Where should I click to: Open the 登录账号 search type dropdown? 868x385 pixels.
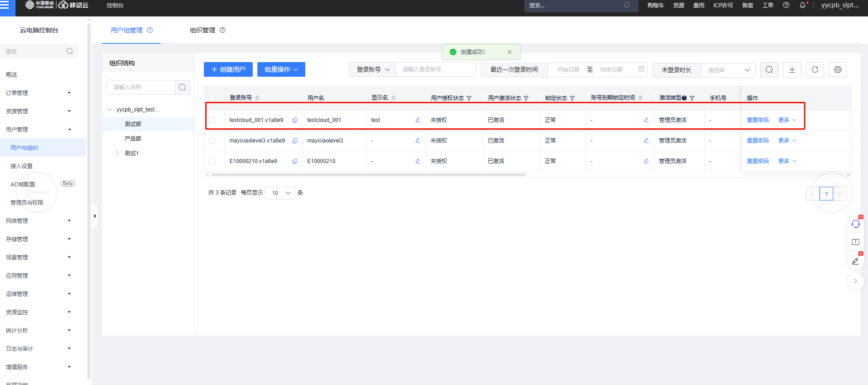pyautogui.click(x=373, y=69)
